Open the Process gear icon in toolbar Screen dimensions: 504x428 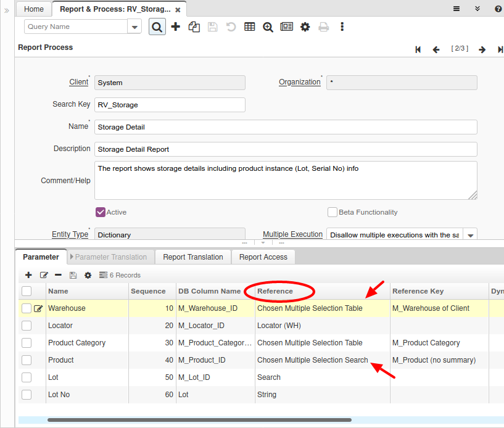[305, 27]
